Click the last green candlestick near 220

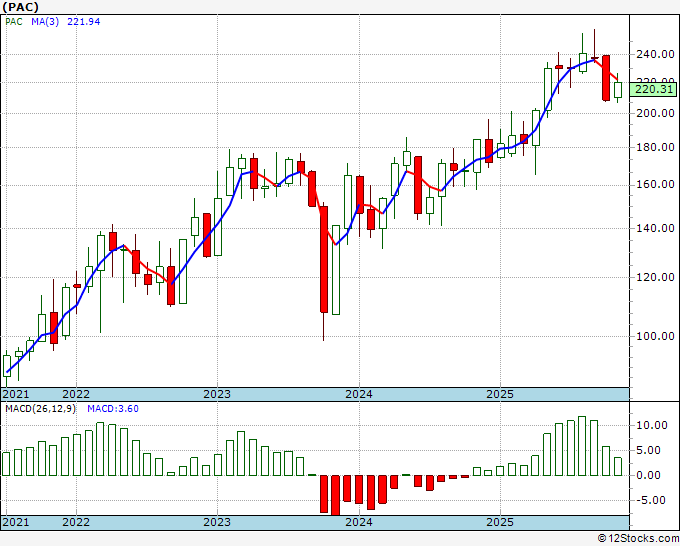[618, 90]
